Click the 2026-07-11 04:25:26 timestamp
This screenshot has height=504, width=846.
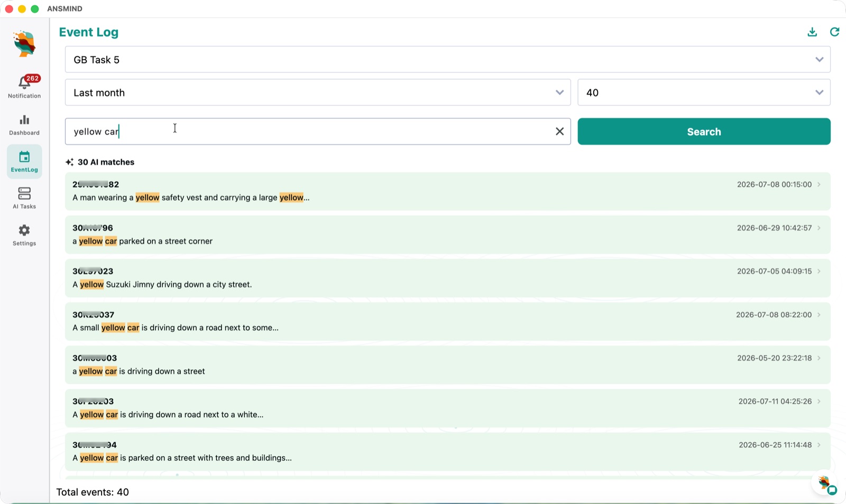[775, 401]
